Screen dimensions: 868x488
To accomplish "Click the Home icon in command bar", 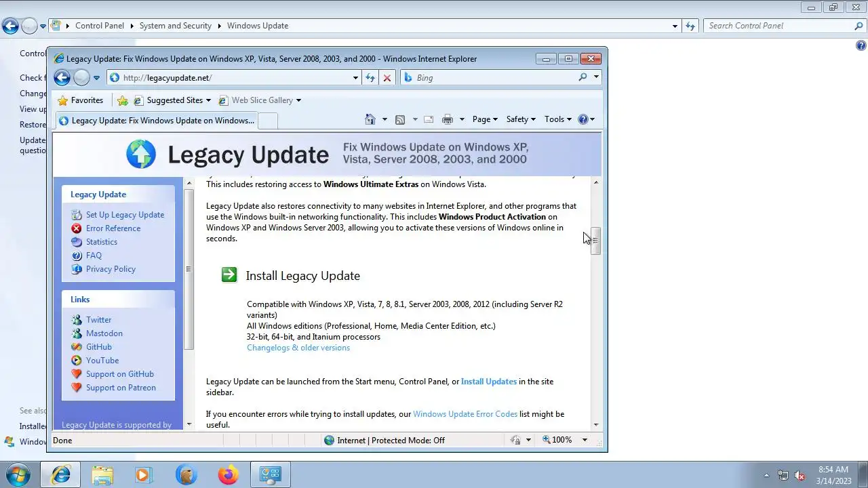I will pos(370,119).
